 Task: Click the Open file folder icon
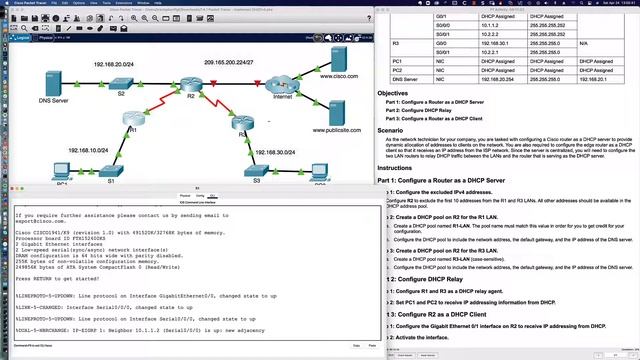click(24, 18)
